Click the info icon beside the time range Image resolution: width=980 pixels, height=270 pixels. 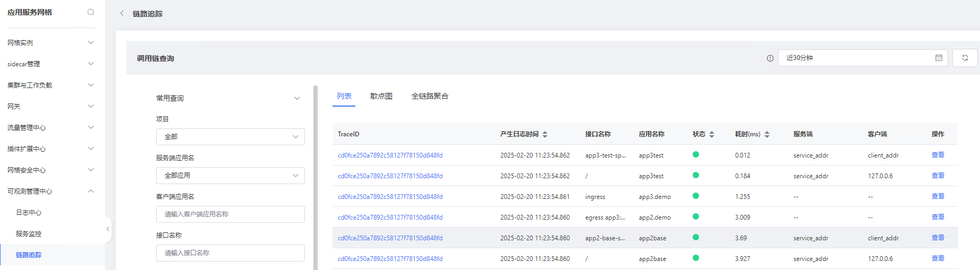click(x=770, y=58)
